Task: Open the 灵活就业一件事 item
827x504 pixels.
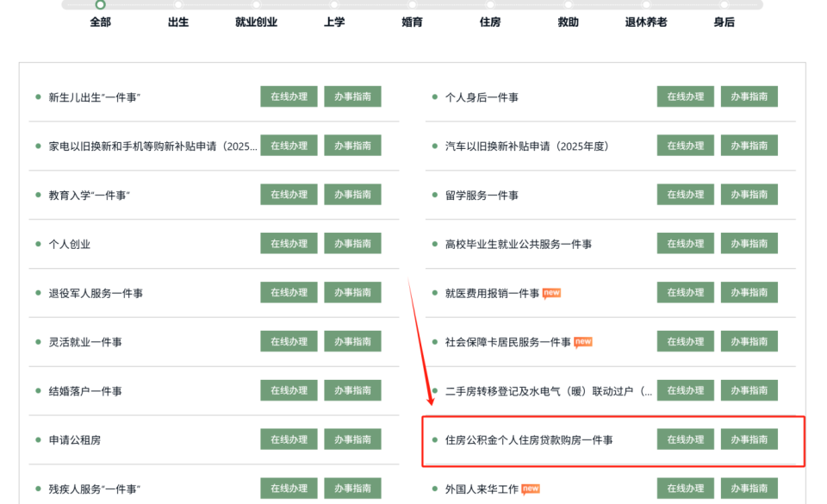Action: coord(85,342)
